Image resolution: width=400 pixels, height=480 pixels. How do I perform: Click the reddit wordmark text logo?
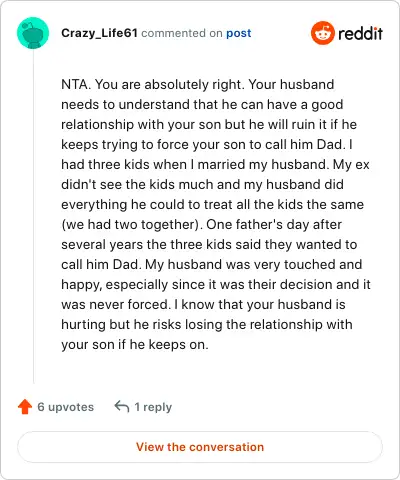(360, 33)
